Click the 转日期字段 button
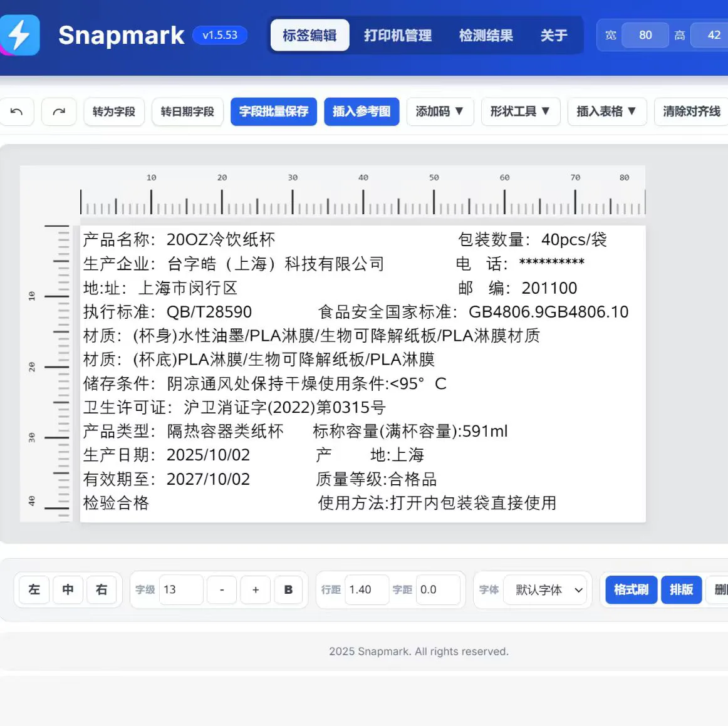 pos(187,111)
